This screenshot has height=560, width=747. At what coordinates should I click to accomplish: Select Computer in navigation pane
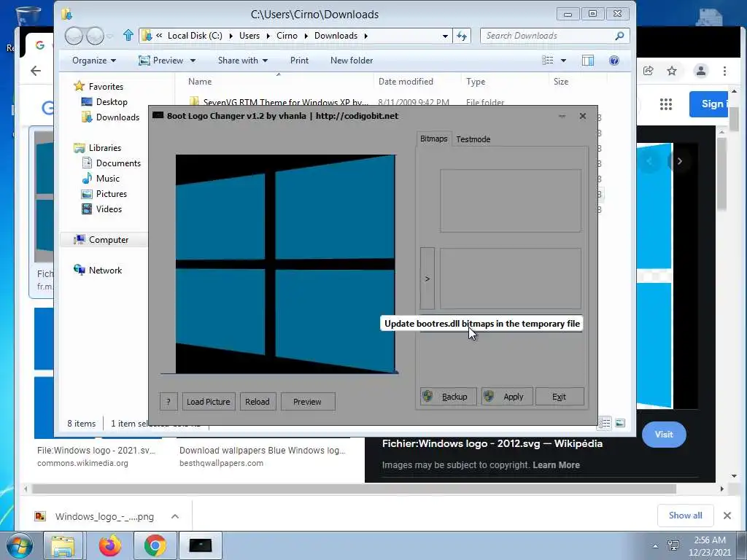[109, 239]
